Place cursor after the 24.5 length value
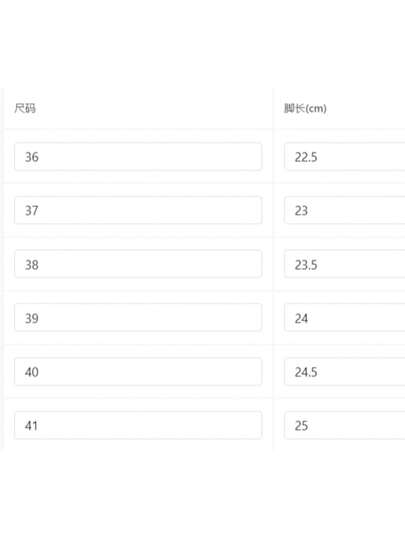Viewport: 405px width, 539px height. tap(318, 372)
